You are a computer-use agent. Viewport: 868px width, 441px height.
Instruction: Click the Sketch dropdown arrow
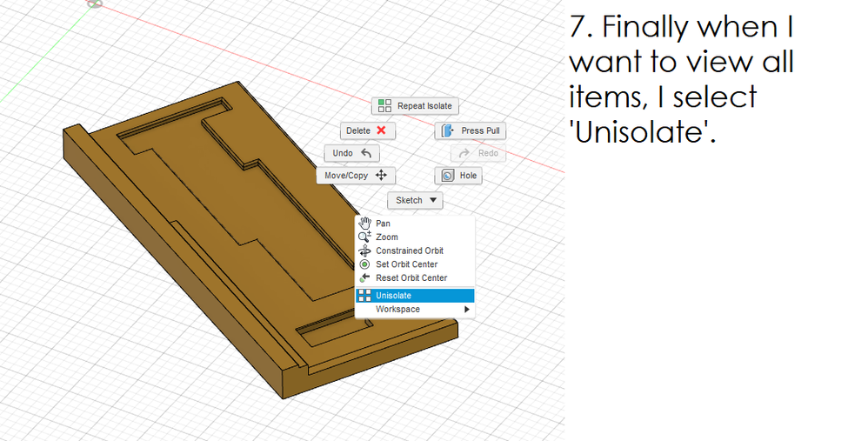[x=433, y=200]
